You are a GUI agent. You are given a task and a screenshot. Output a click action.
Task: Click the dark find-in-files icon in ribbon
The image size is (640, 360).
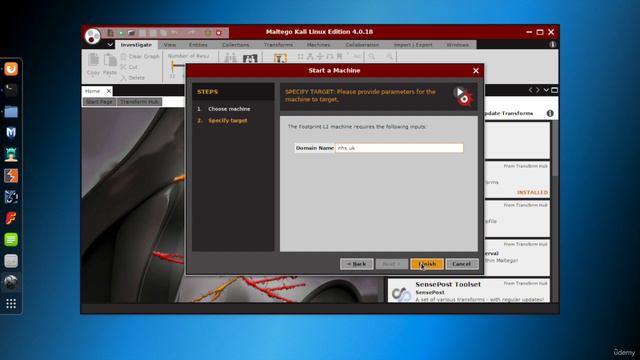250,58
